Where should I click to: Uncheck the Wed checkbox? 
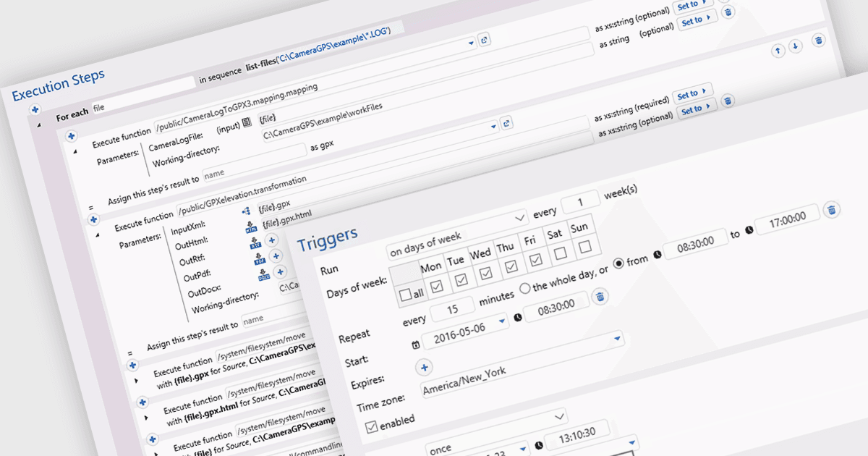pyautogui.click(x=486, y=273)
